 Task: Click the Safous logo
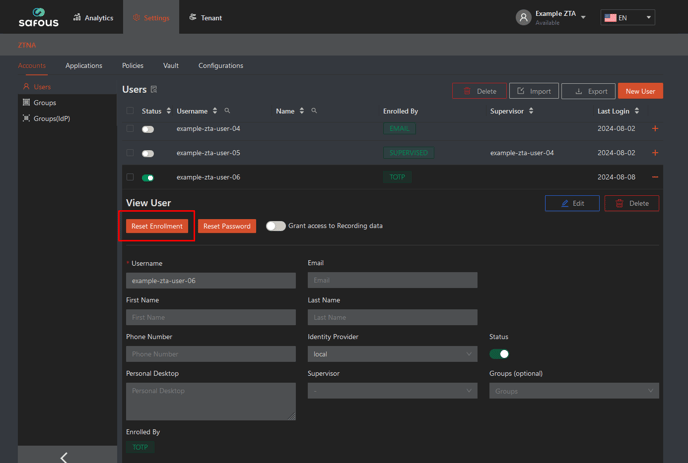click(38, 17)
